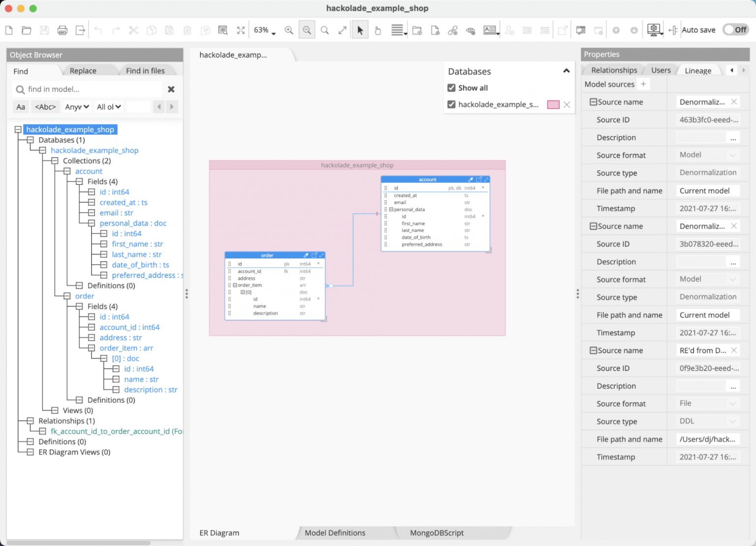The height and width of the screenshot is (546, 756).
Task: Collapse the Databases overlay with its chevron
Action: click(x=566, y=71)
